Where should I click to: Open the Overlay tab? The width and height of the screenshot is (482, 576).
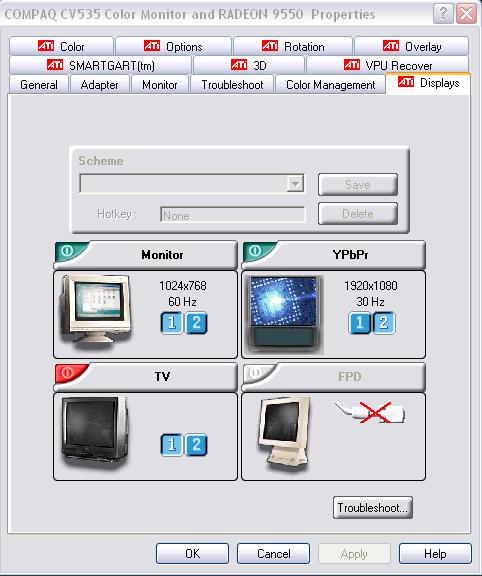click(411, 46)
